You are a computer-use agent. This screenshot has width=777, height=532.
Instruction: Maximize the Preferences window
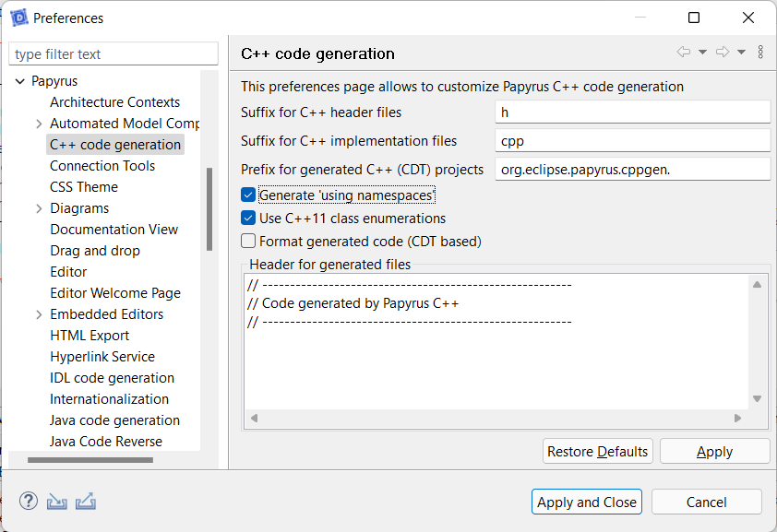tap(694, 18)
